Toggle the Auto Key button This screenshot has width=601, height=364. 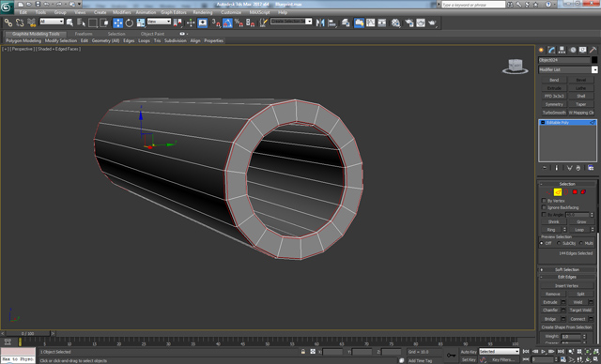tap(469, 352)
